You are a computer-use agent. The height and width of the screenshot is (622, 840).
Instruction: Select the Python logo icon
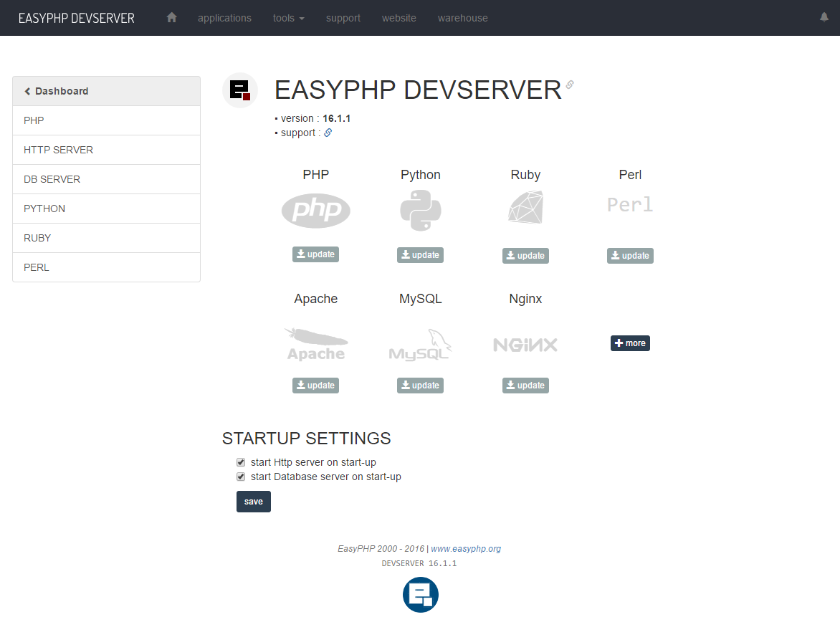420,210
